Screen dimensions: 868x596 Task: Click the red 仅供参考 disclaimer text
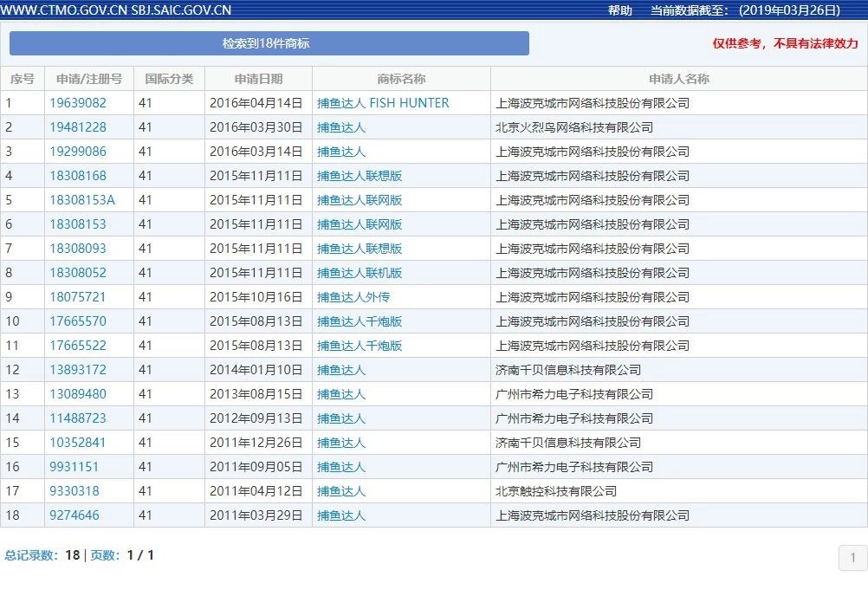pos(785,43)
